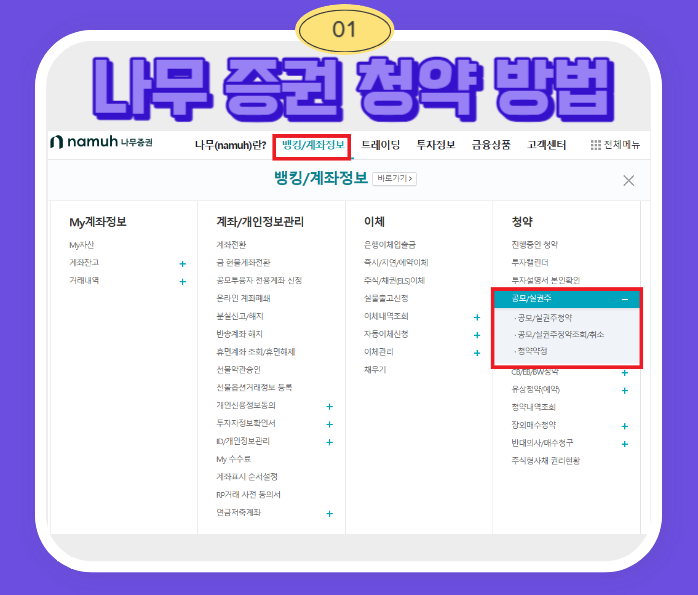This screenshot has width=698, height=595.
Task: Open the 투자캘린더 link
Action: coord(530,263)
